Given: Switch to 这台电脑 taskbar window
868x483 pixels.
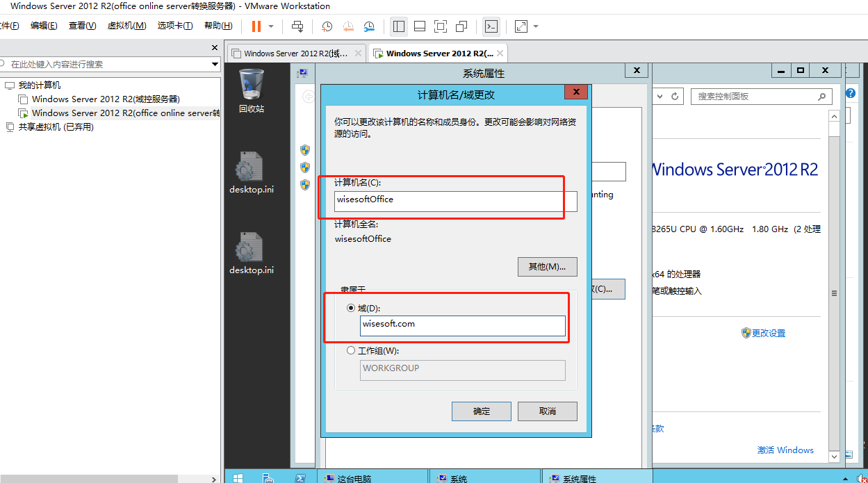Looking at the screenshot, I should [373, 477].
